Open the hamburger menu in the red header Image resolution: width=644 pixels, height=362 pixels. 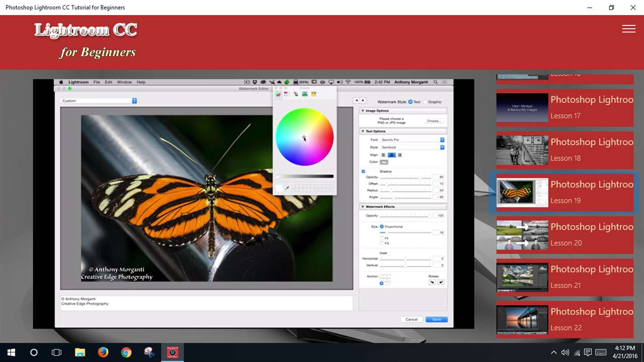click(x=629, y=29)
